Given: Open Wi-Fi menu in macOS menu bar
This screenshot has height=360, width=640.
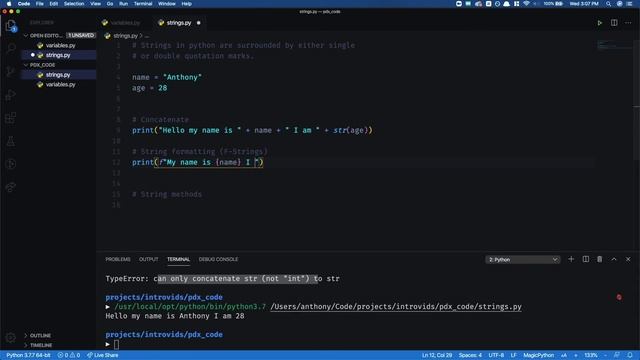Looking at the screenshot, I should point(526,4).
